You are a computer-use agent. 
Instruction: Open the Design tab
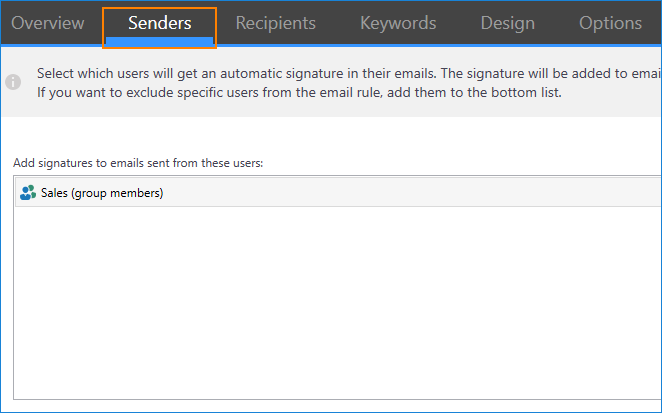pyautogui.click(x=508, y=23)
